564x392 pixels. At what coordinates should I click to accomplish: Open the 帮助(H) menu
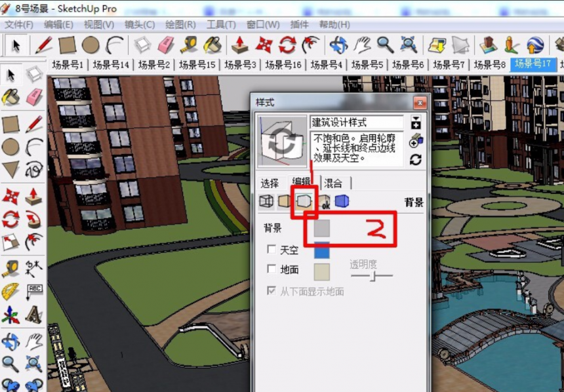(x=334, y=25)
